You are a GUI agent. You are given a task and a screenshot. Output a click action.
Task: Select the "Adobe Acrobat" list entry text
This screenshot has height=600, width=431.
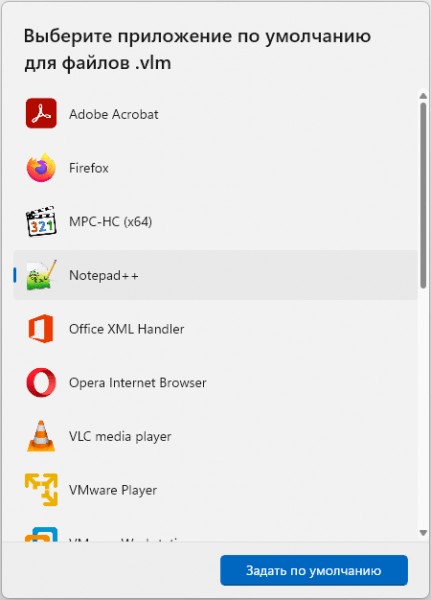[x=114, y=114]
